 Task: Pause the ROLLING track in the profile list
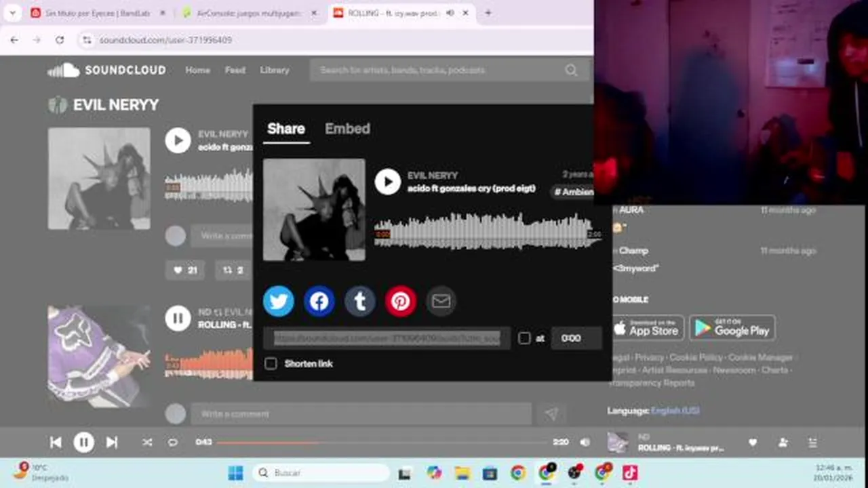point(178,318)
